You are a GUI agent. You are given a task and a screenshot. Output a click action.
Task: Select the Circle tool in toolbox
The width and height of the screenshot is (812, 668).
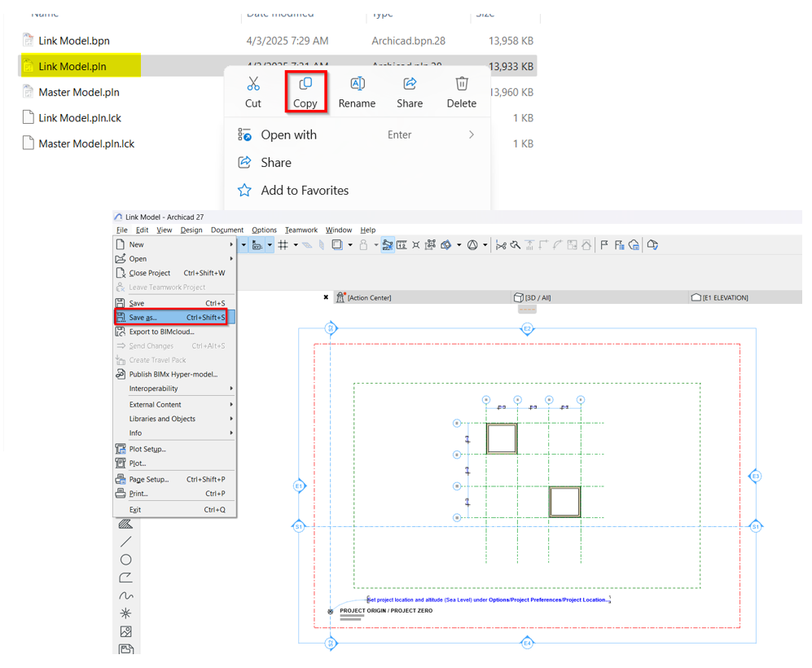tap(126, 560)
